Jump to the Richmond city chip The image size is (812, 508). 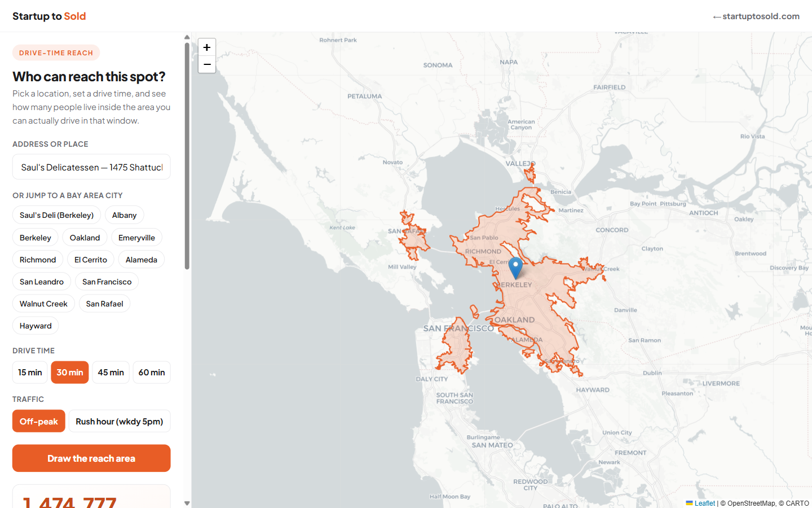tap(38, 260)
